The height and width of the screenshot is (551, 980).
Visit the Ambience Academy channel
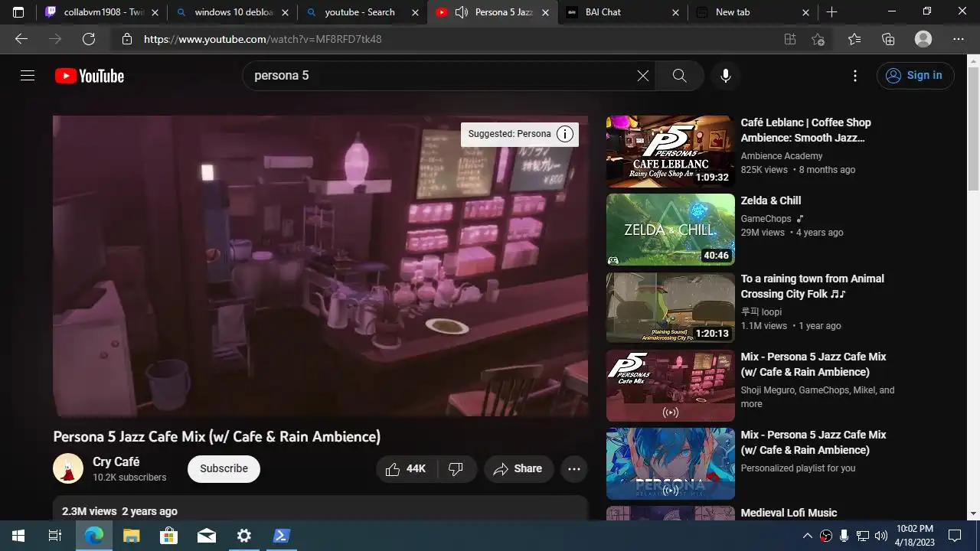click(782, 156)
